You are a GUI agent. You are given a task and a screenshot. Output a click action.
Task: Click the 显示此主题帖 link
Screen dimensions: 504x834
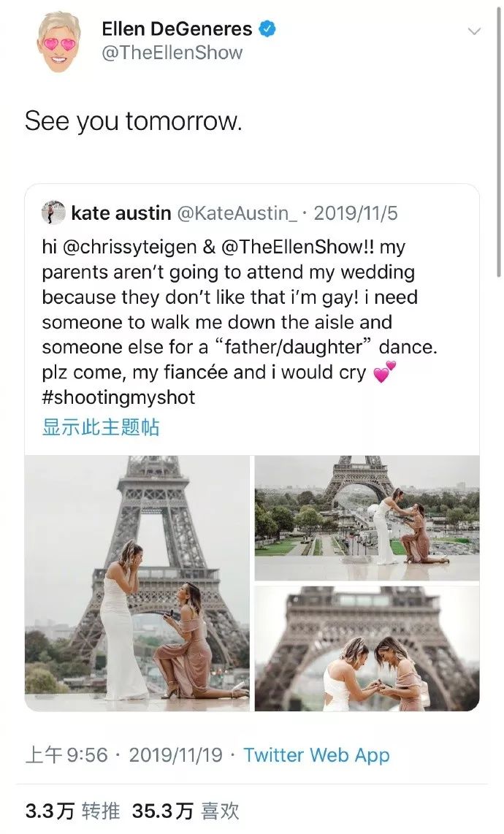click(x=100, y=427)
